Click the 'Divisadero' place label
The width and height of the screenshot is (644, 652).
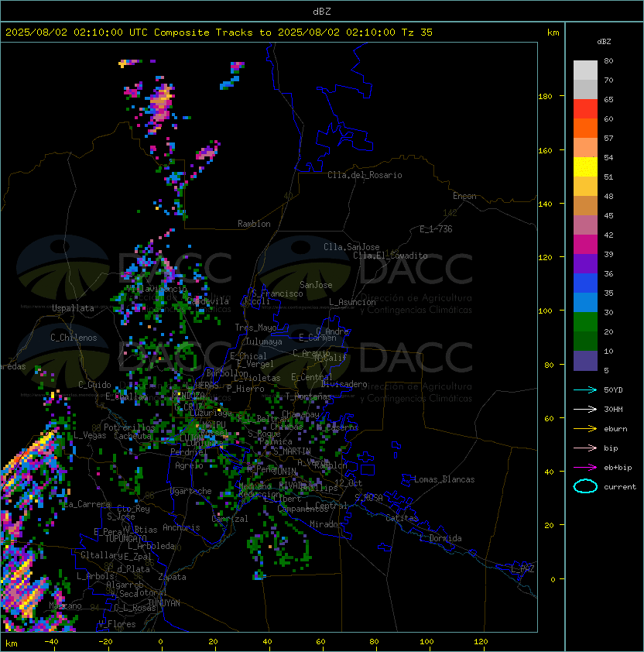click(x=344, y=384)
